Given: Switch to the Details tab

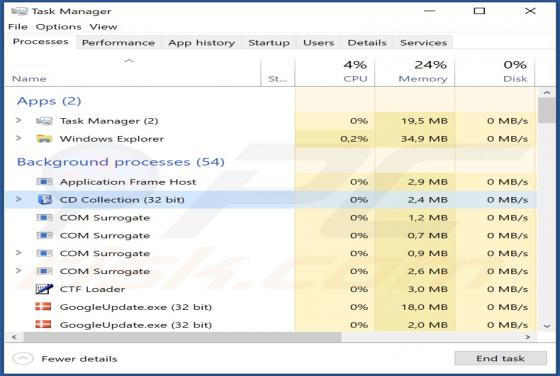Looking at the screenshot, I should pos(367,43).
